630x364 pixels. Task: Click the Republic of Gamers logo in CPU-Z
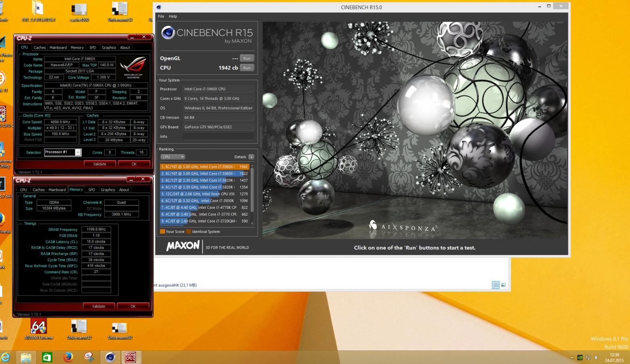(x=133, y=67)
